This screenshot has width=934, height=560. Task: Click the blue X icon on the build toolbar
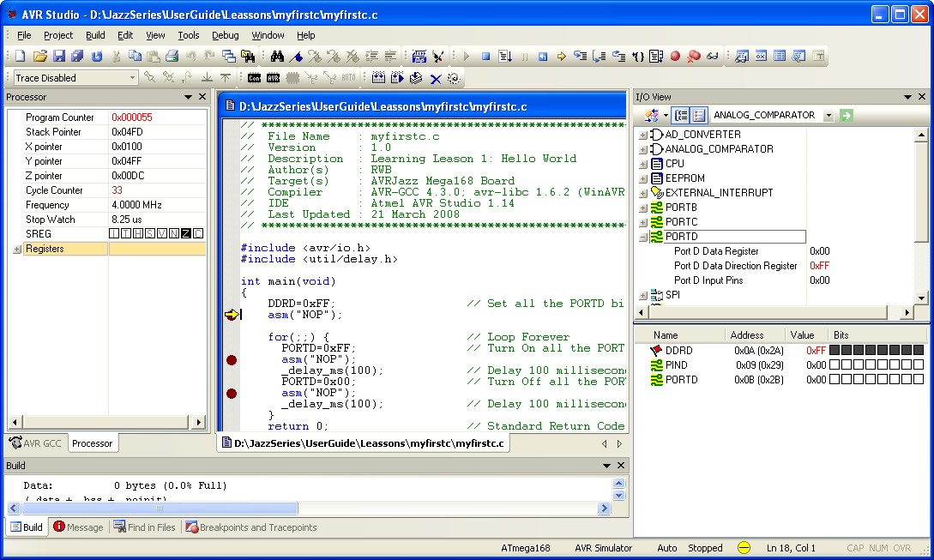pos(436,78)
